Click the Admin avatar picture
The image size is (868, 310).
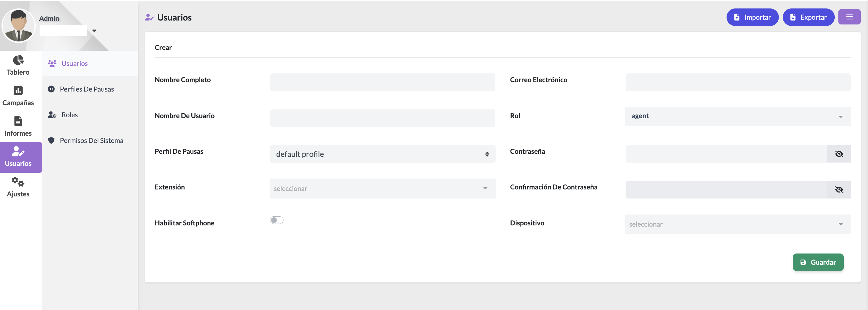tap(18, 26)
